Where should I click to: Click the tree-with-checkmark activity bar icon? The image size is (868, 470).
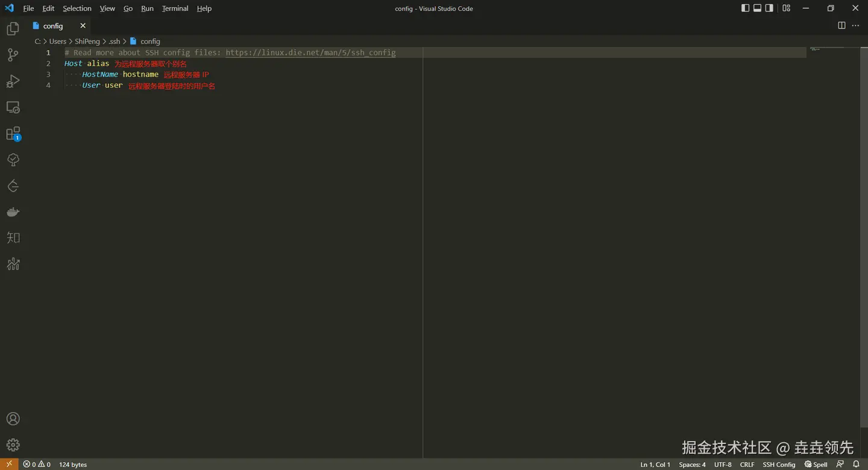coord(13,160)
